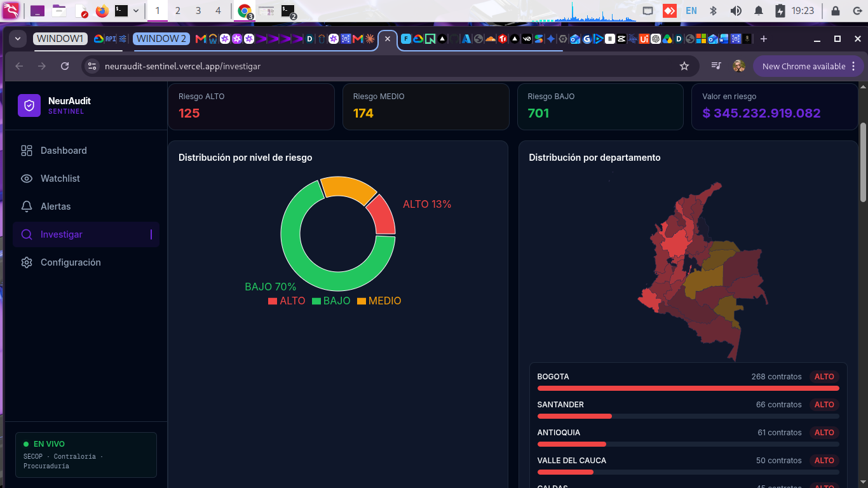Open Watchlist via its eye icon
Viewport: 868px width, 488px height.
click(x=27, y=179)
